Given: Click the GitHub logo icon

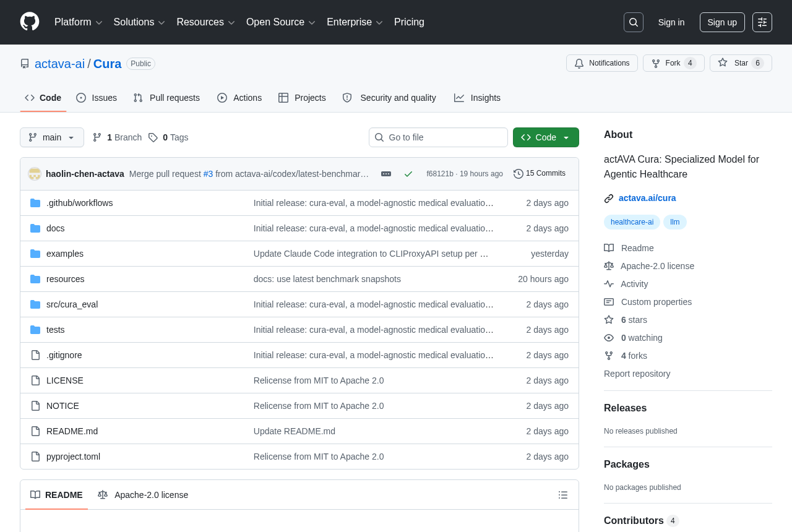Looking at the screenshot, I should click(30, 22).
